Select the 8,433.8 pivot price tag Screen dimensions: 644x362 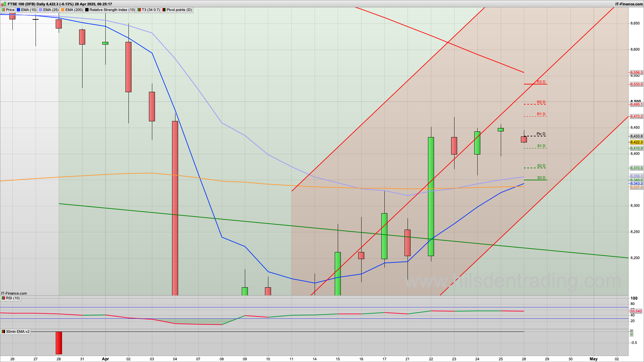coord(636,136)
